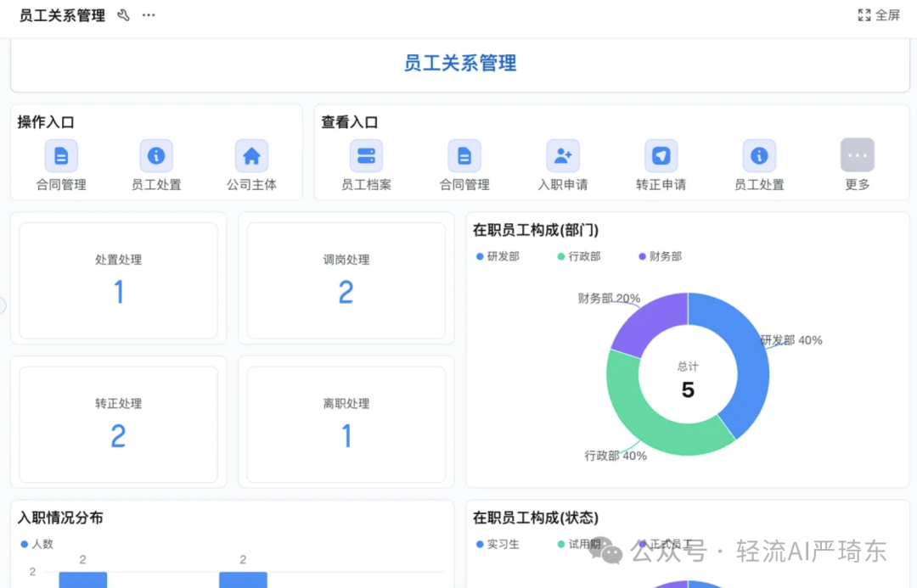
Task: Toggle the 研发部 legend in the department chart
Action: [498, 256]
